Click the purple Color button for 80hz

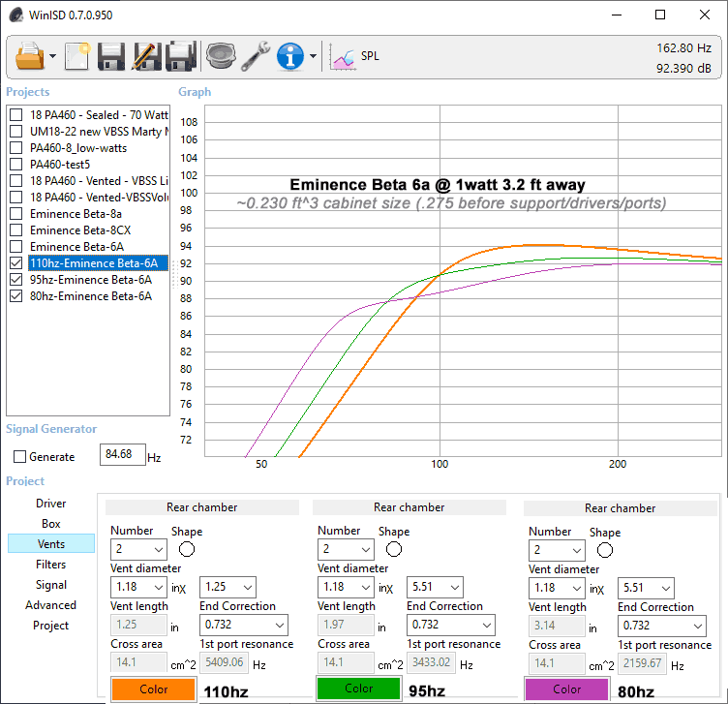(x=567, y=689)
